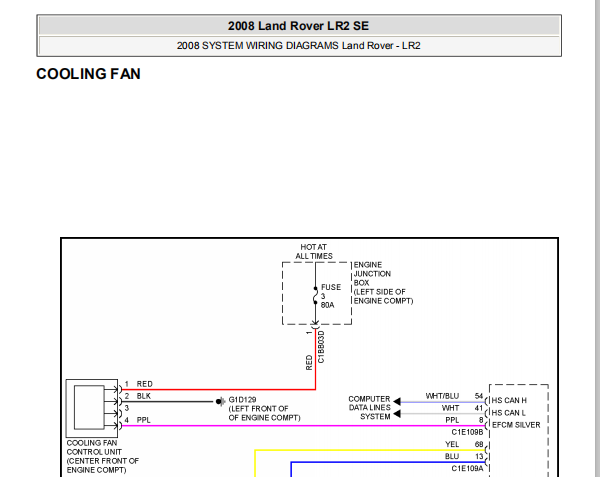Click the upper data line arrow for WHT/BLU
The height and width of the screenshot is (477, 600).
pyautogui.click(x=397, y=402)
